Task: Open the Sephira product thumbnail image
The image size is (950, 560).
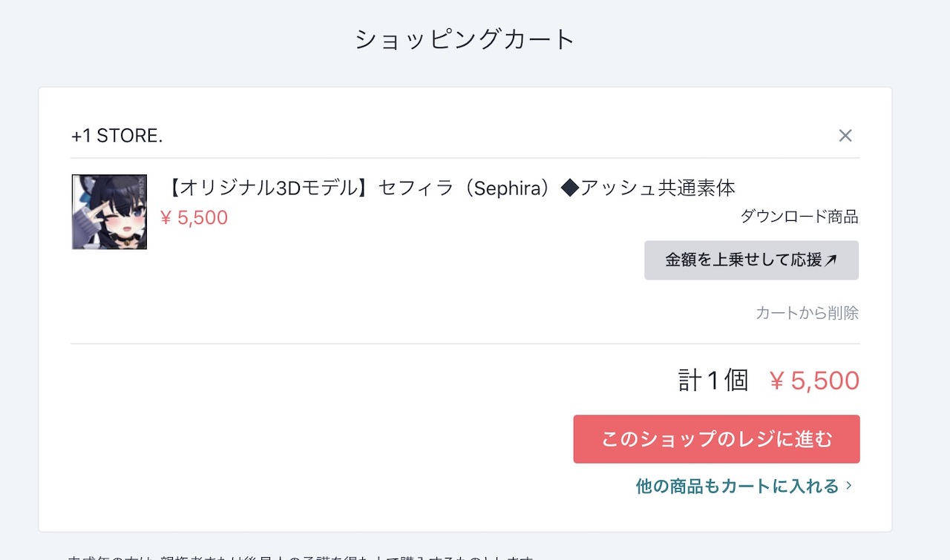Action: pyautogui.click(x=109, y=212)
